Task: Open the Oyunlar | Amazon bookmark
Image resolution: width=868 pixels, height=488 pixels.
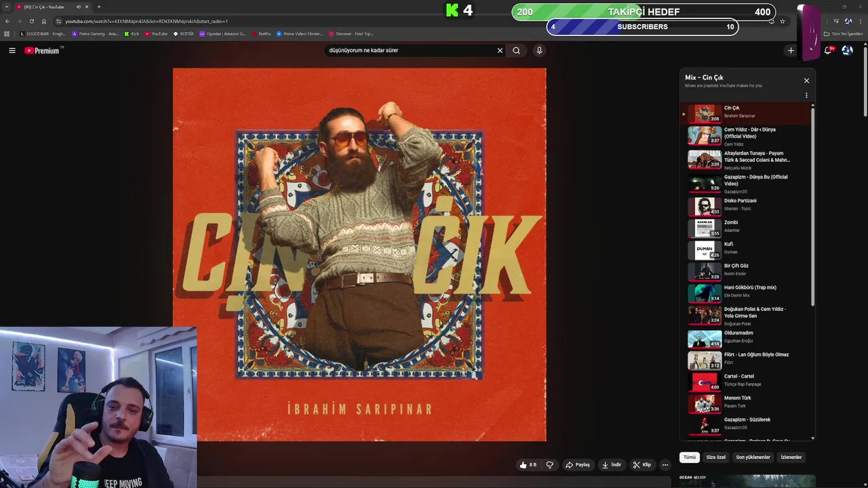Action: click(x=222, y=34)
